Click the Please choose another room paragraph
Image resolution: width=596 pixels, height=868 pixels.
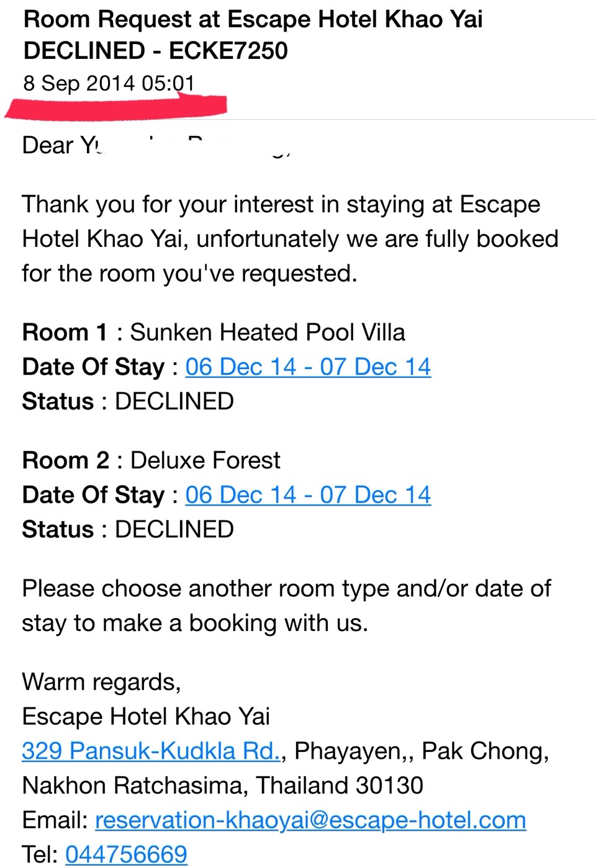click(286, 606)
